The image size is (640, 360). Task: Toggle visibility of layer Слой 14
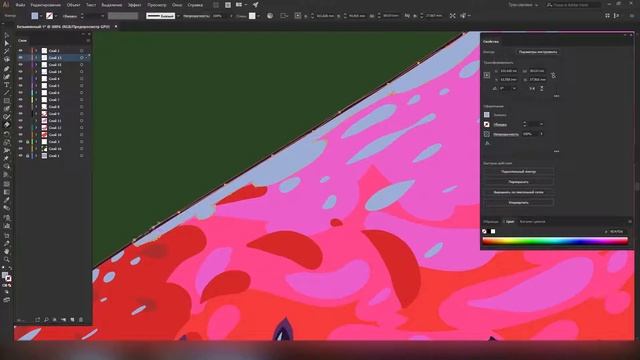(21, 71)
